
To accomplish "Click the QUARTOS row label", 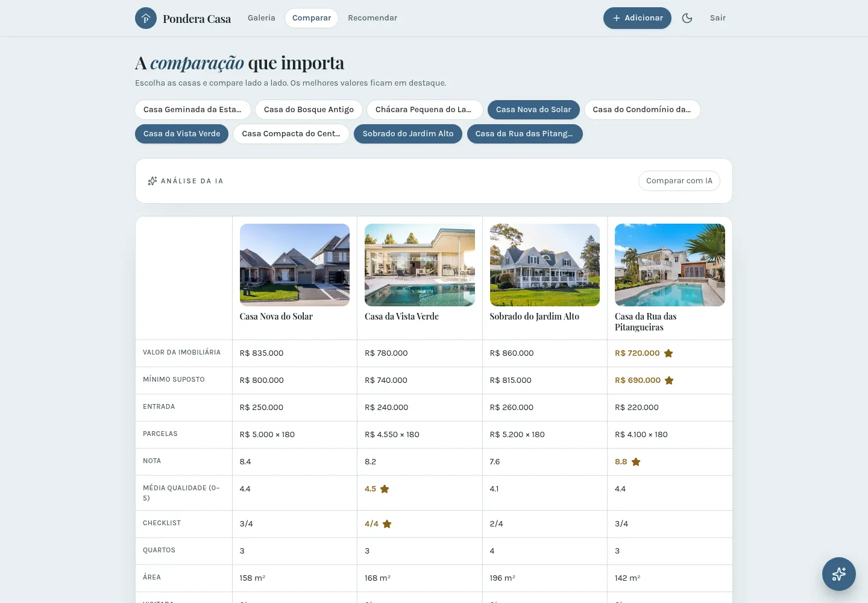I will [x=159, y=550].
